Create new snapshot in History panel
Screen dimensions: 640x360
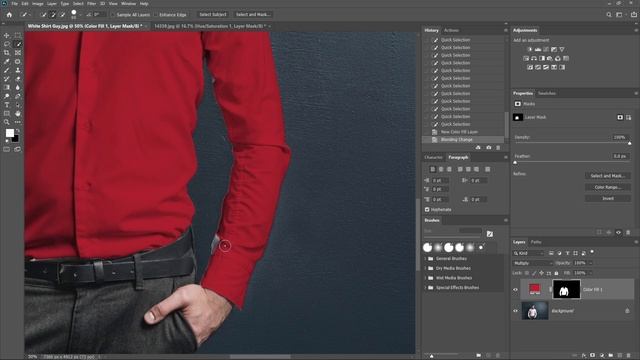click(x=489, y=147)
